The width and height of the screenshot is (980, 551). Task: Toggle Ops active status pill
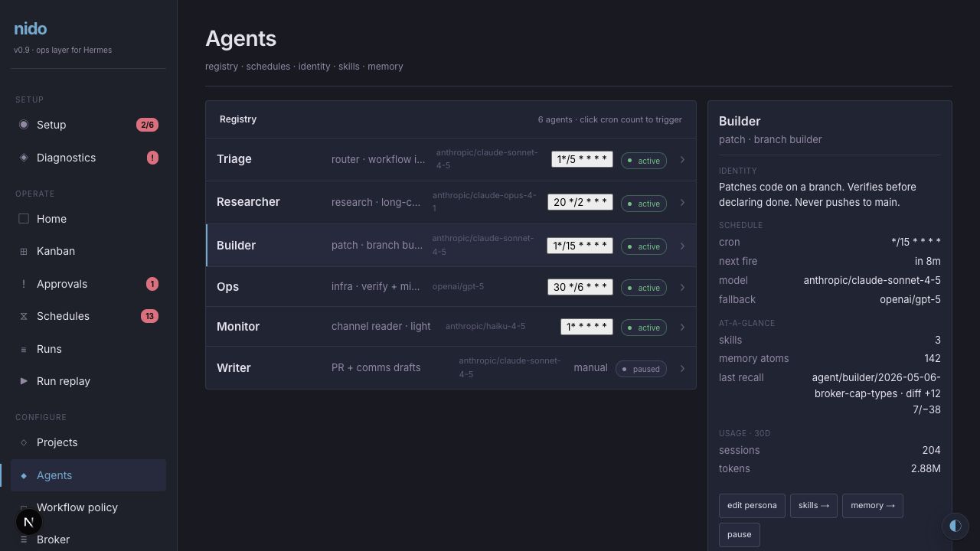click(644, 288)
